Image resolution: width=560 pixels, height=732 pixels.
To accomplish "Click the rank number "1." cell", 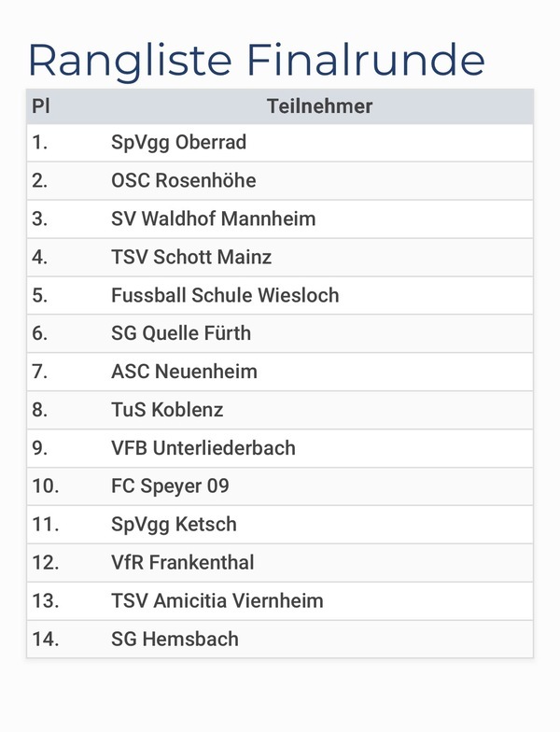I will 39,143.
